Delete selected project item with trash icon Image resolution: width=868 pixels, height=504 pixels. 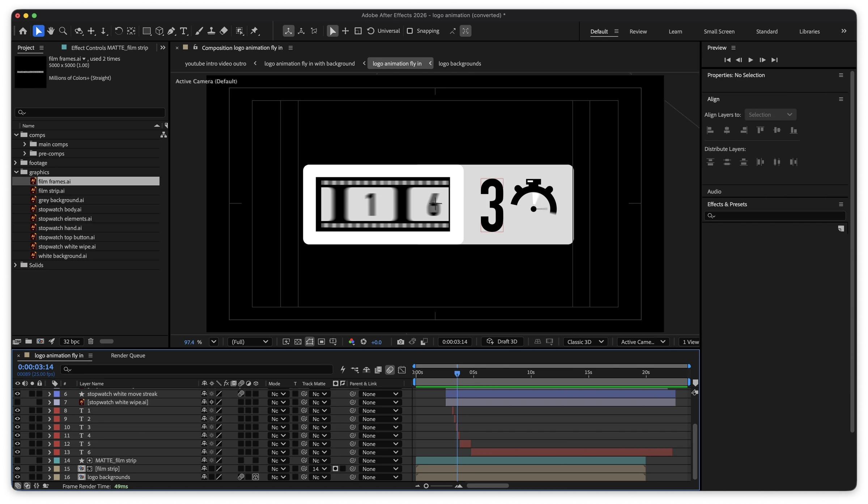tap(91, 341)
